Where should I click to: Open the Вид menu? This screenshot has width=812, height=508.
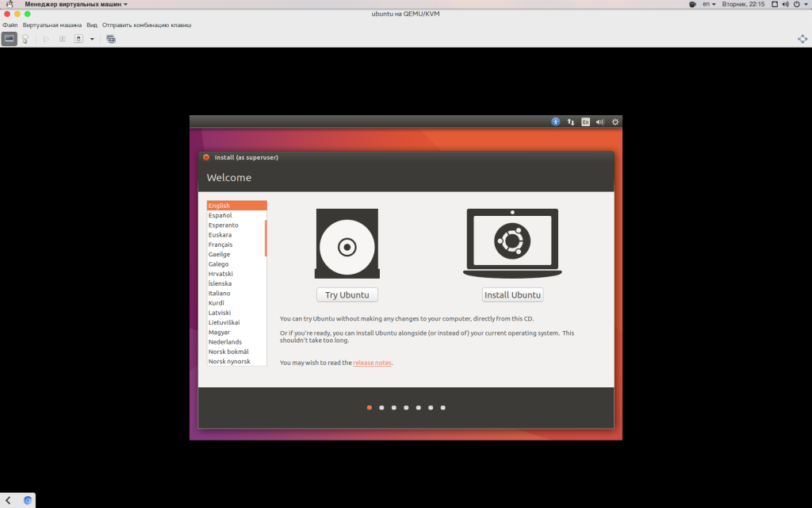[92, 25]
